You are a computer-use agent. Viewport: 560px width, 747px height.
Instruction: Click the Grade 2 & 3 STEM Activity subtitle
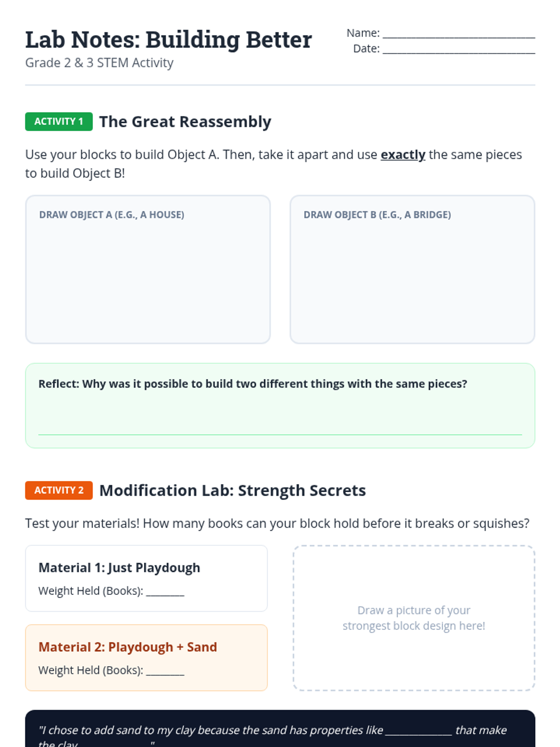point(99,63)
